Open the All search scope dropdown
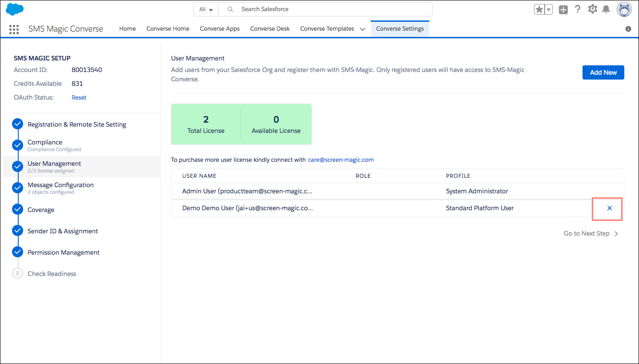The height and width of the screenshot is (364, 639). 206,9
